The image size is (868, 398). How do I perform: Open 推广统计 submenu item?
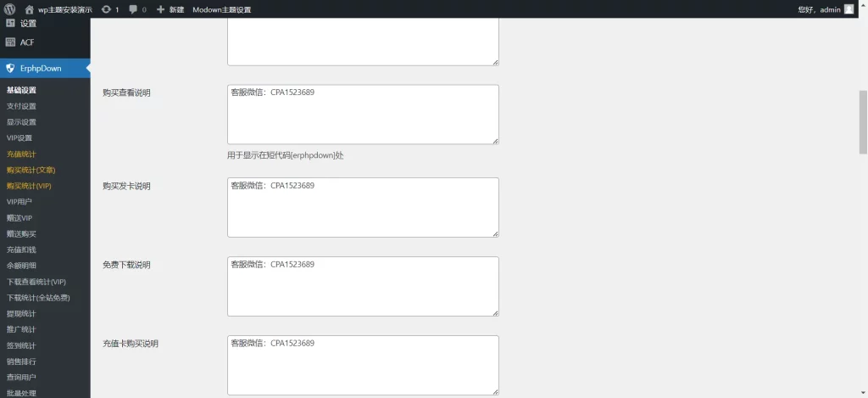pos(21,329)
